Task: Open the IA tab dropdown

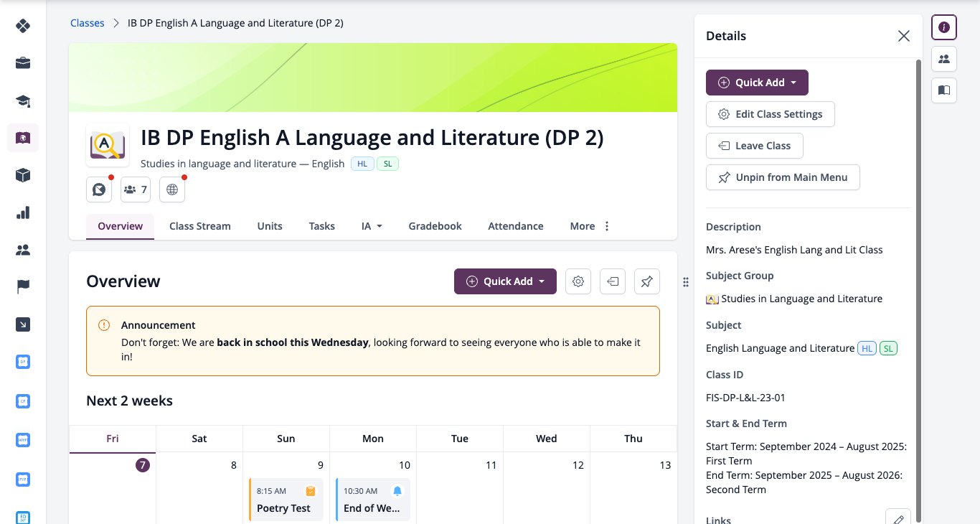Action: (372, 226)
